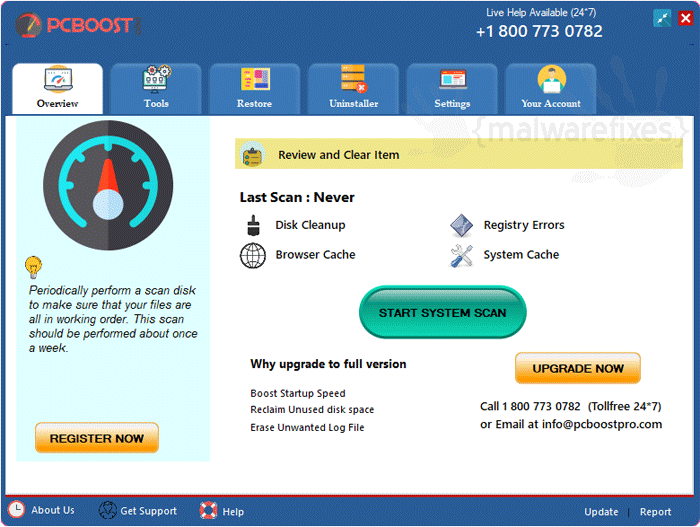Open the Tools tab label
The width and height of the screenshot is (700, 527).
(x=156, y=104)
